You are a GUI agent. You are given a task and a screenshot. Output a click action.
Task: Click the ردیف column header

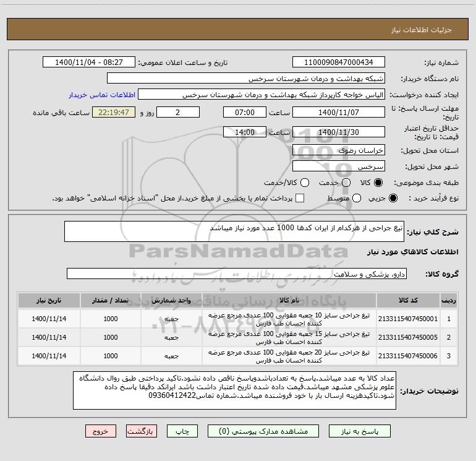coord(449,300)
